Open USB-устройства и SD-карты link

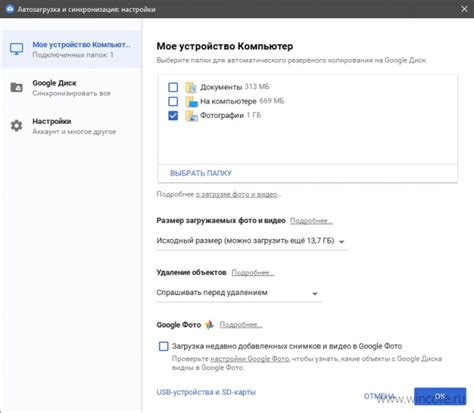click(x=206, y=392)
